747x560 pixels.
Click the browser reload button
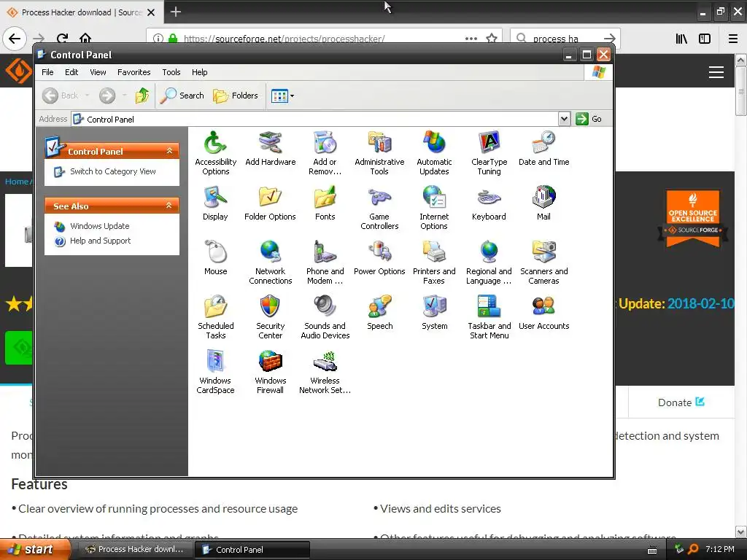(x=62, y=38)
